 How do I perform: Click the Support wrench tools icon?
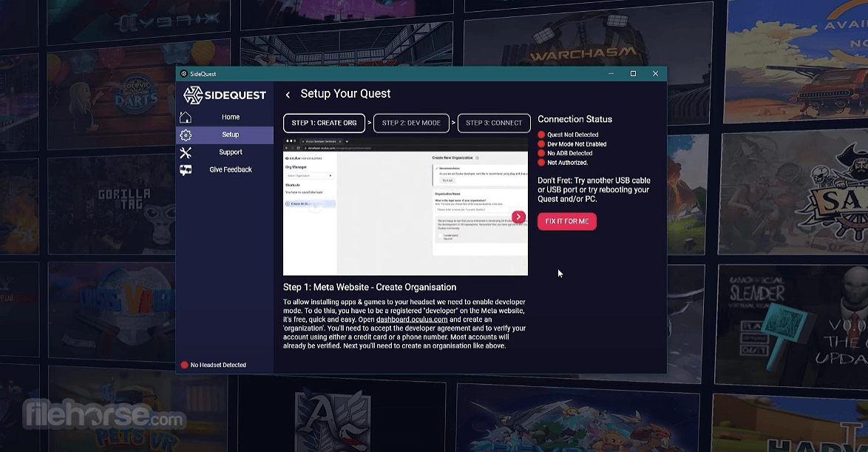186,152
